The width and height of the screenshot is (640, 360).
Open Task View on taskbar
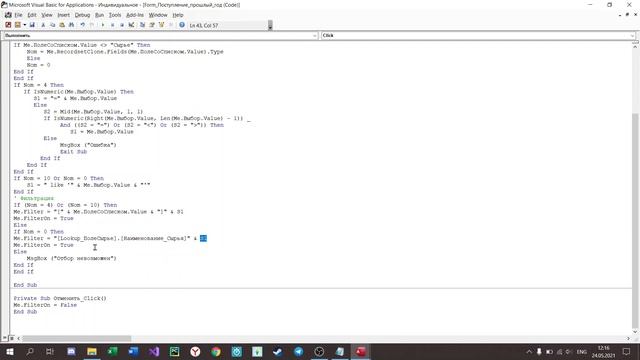[50, 351]
